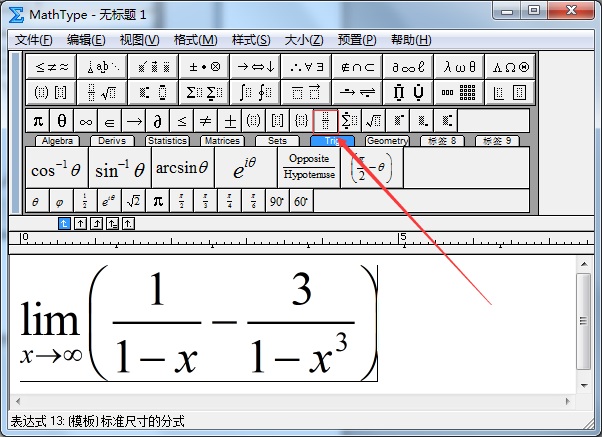
Task: Insert the square root template button
Action: pos(373,121)
